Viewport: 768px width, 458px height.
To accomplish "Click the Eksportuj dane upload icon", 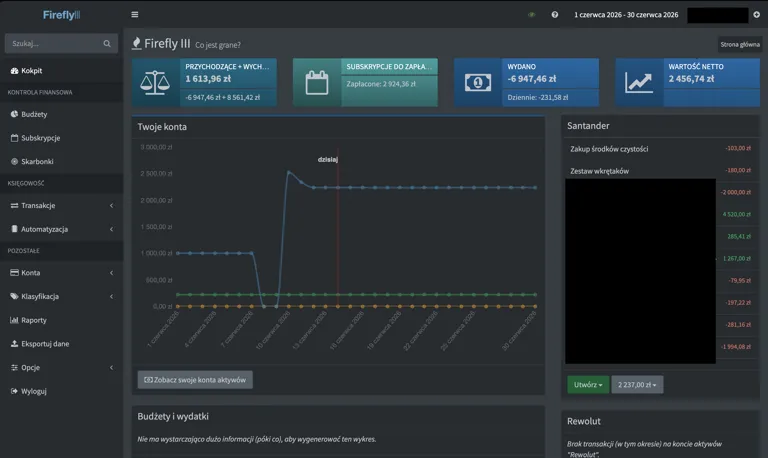I will pos(14,343).
